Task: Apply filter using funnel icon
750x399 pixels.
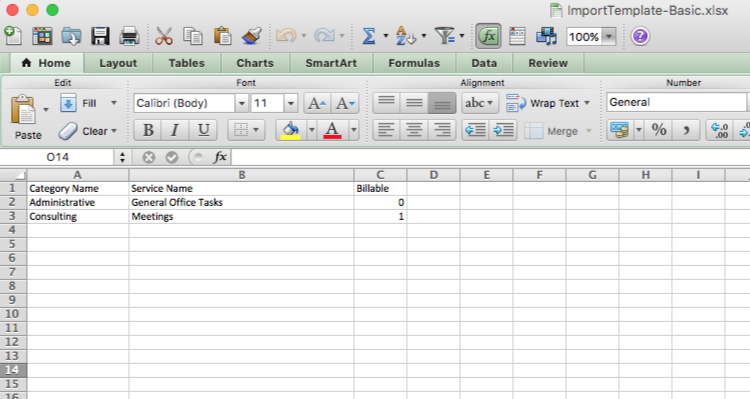Action: 444,36
